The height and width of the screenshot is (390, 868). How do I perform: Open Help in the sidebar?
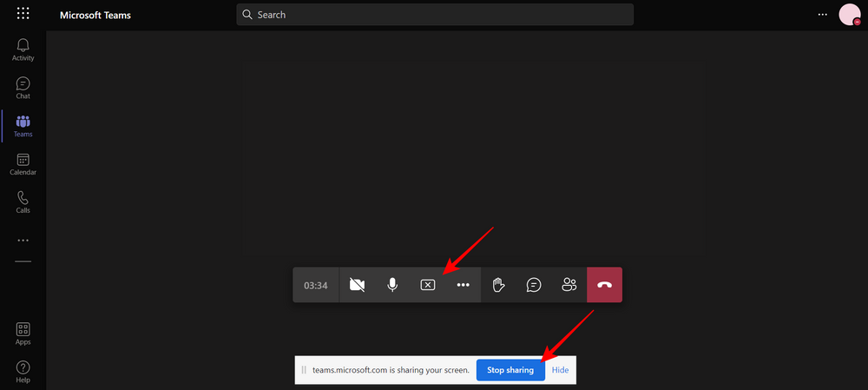tap(23, 372)
